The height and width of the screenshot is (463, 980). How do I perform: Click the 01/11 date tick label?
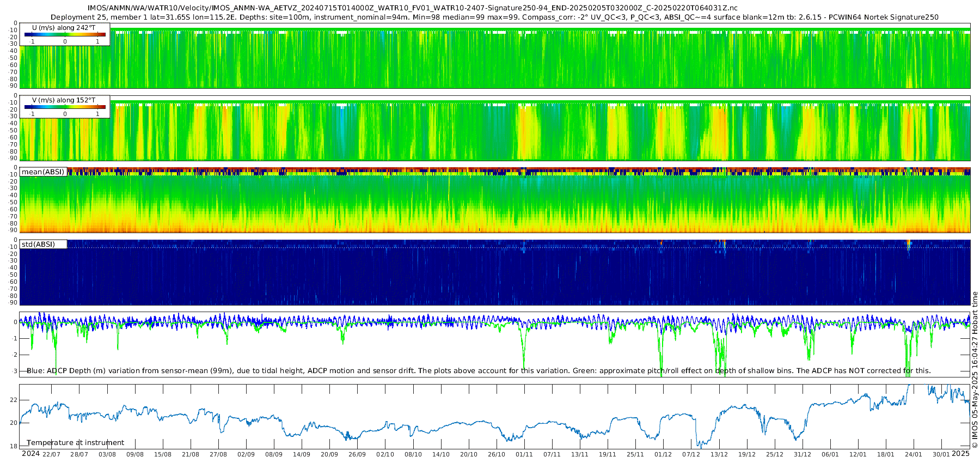coord(524,455)
